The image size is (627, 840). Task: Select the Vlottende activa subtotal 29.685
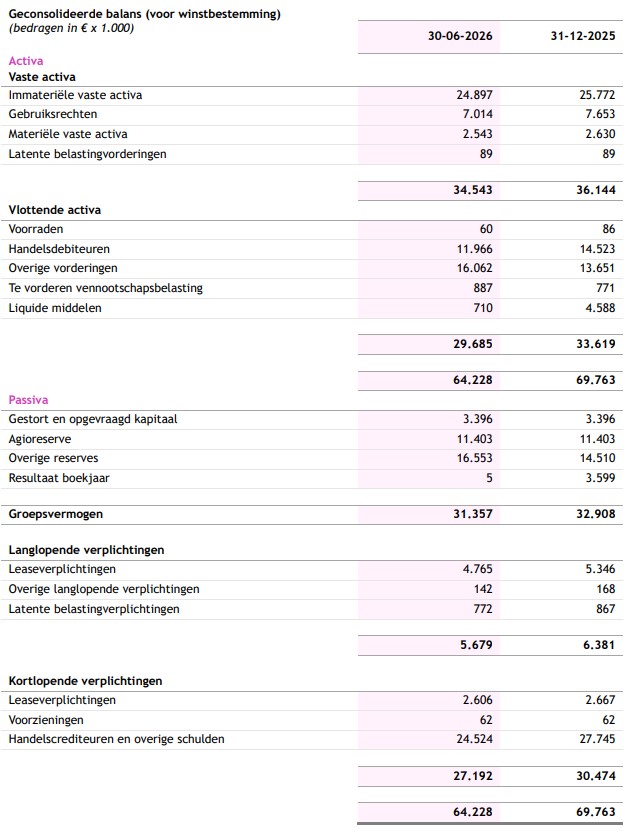click(x=473, y=344)
